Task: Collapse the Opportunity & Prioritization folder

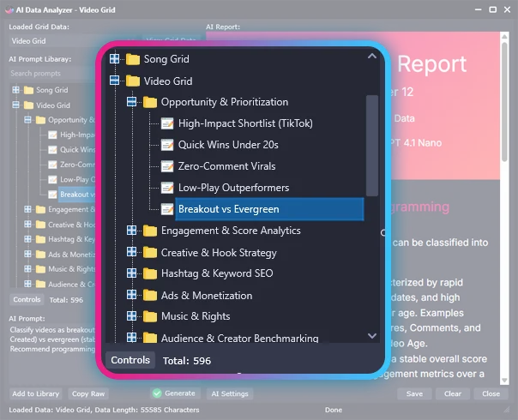Action: [132, 102]
